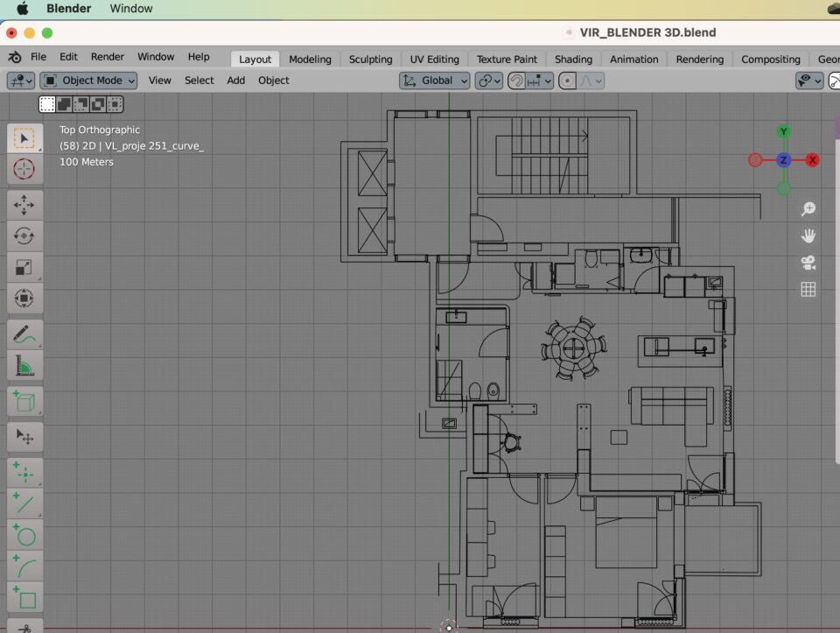This screenshot has height=633, width=840.
Task: Toggle the camera view icon
Action: [x=808, y=263]
